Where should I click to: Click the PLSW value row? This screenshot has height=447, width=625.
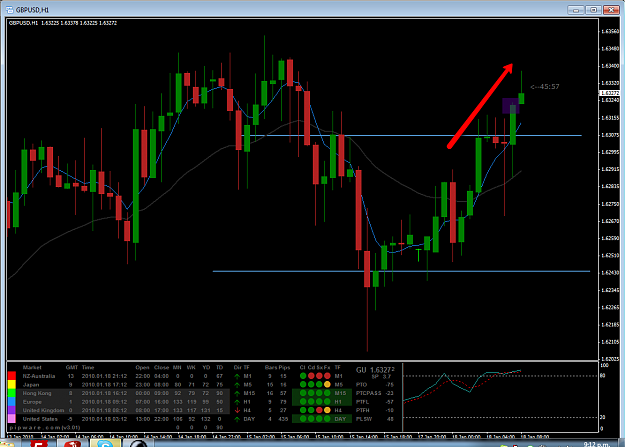tap(375, 419)
